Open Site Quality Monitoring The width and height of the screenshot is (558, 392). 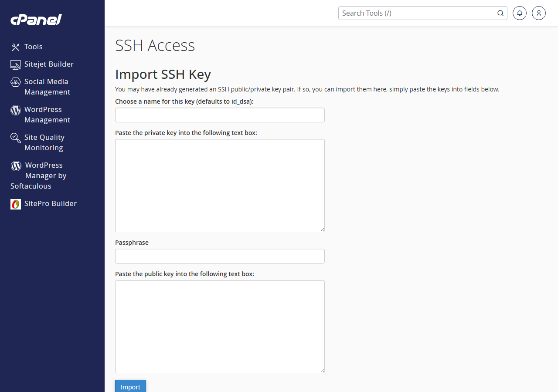[44, 142]
